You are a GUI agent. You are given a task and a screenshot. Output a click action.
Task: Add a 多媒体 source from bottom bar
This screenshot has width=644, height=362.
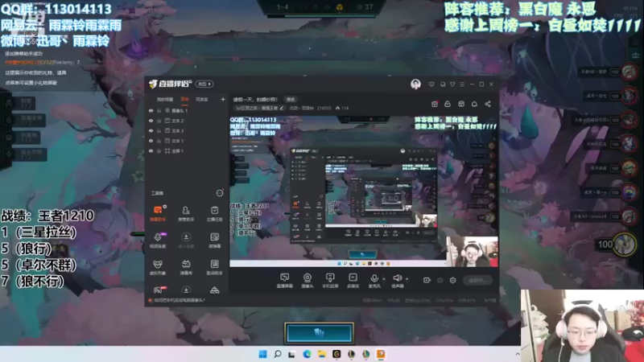[353, 281]
